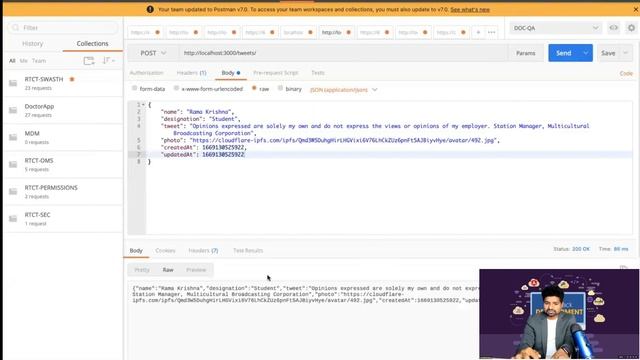
Task: Switch response view to Raw
Action: 168,270
